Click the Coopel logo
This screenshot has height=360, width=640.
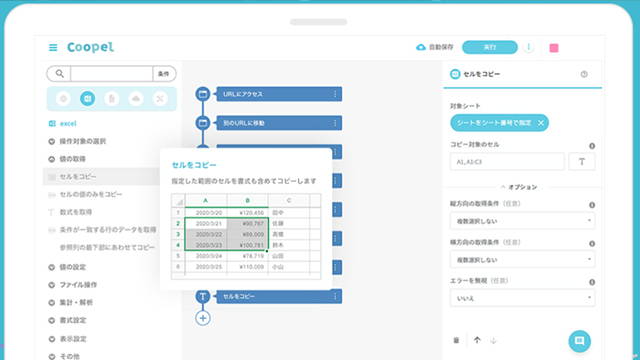click(x=90, y=47)
